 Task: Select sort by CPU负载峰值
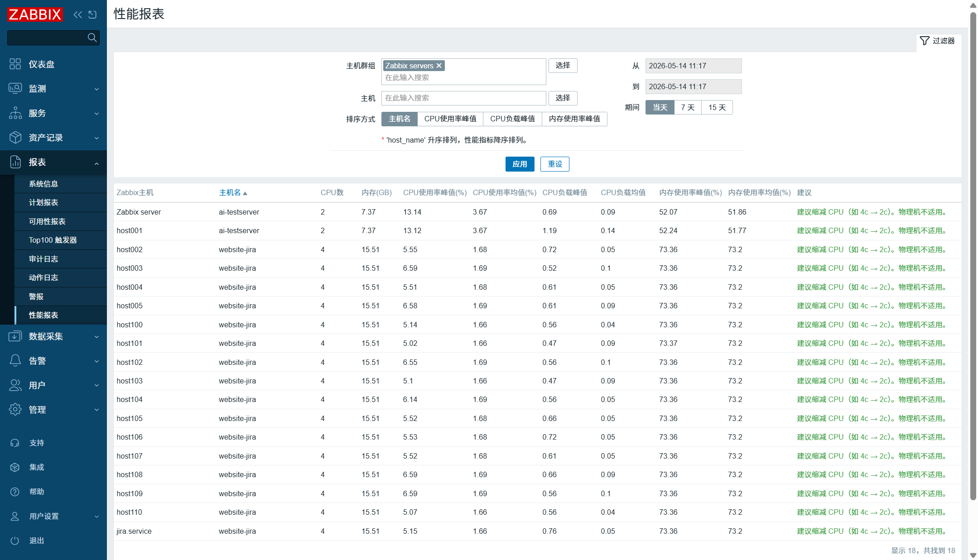(512, 119)
